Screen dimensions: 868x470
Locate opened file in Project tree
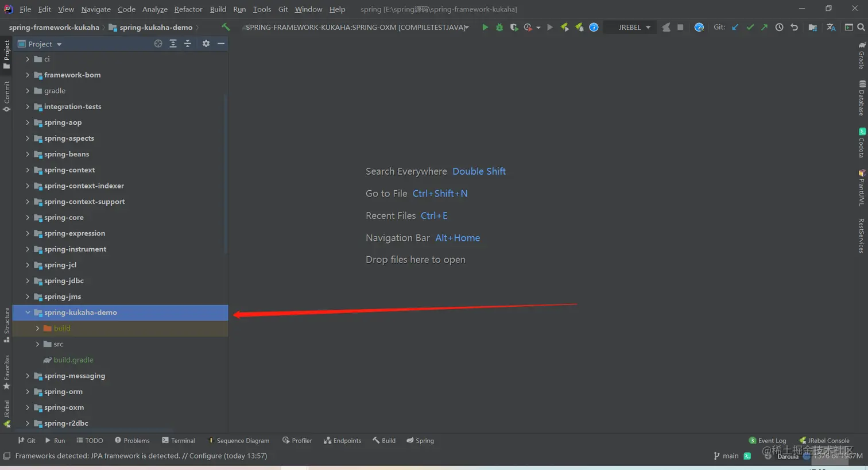coord(158,44)
